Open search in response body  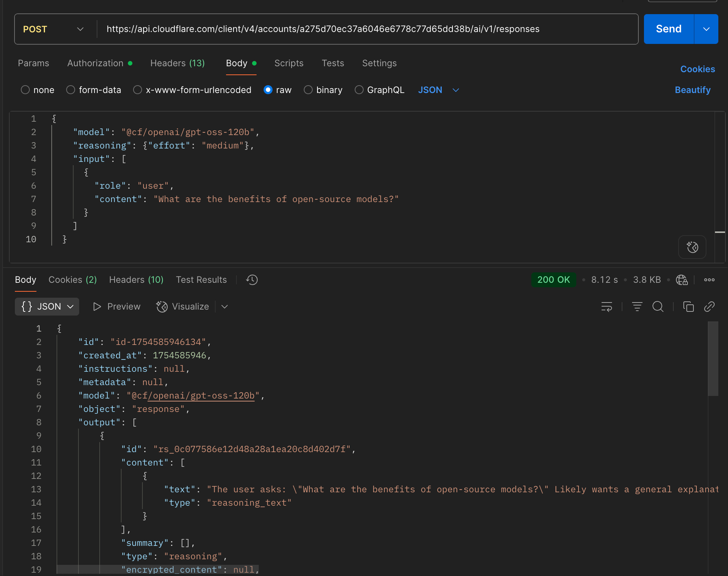tap(658, 307)
